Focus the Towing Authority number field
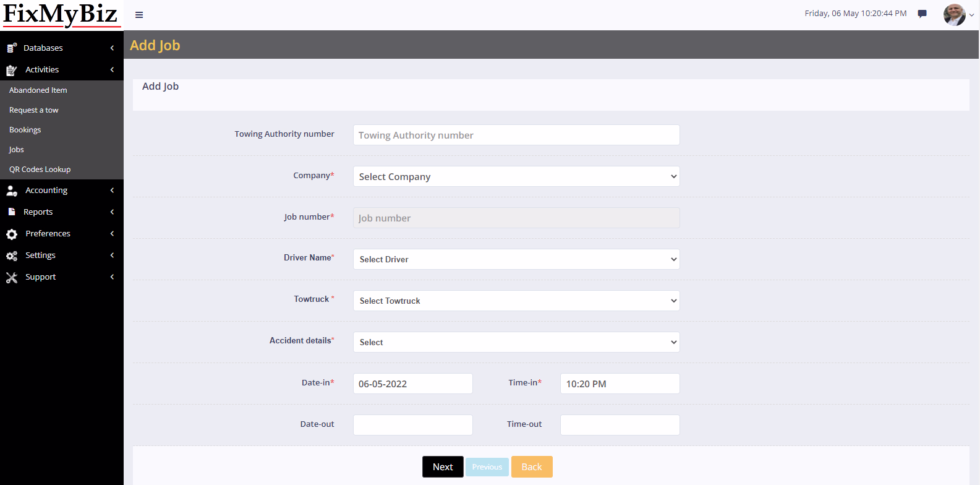 click(516, 135)
